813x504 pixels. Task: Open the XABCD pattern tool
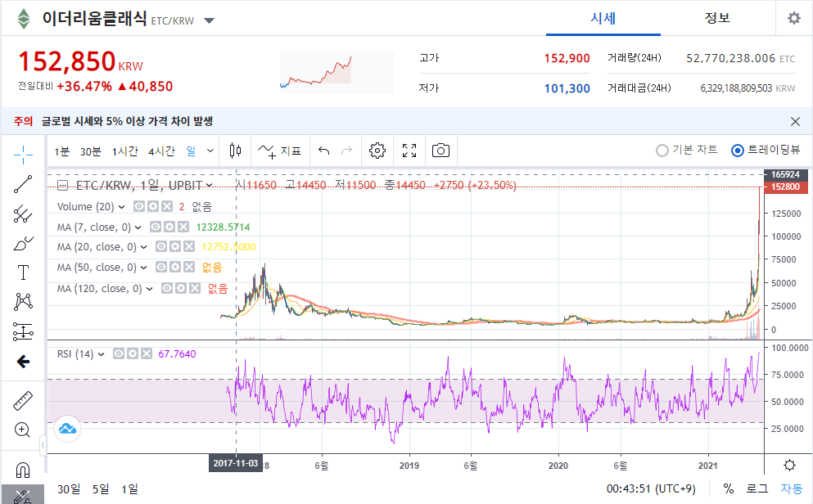click(x=23, y=301)
